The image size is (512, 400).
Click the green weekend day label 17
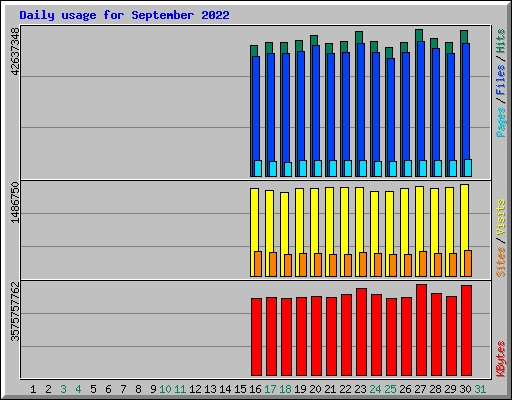coord(270,389)
